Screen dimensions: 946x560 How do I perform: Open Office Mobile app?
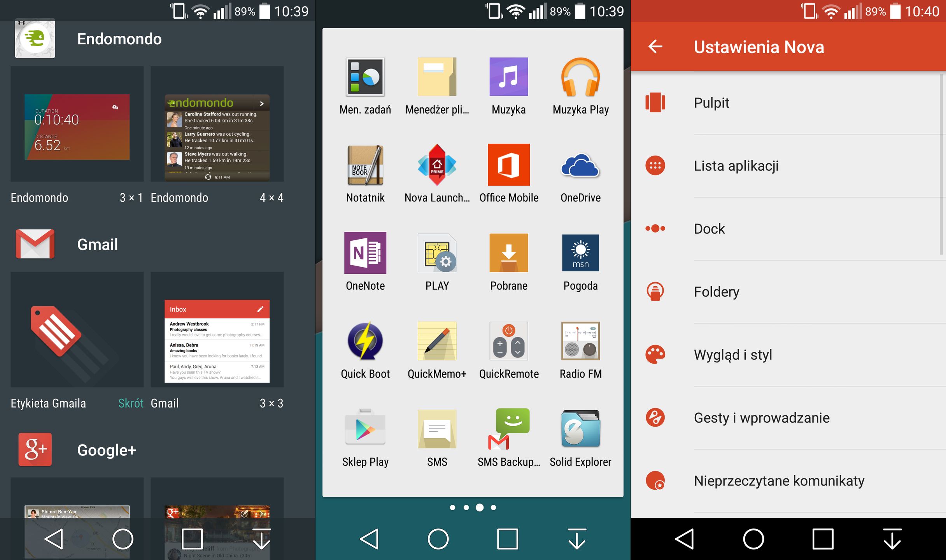508,165
